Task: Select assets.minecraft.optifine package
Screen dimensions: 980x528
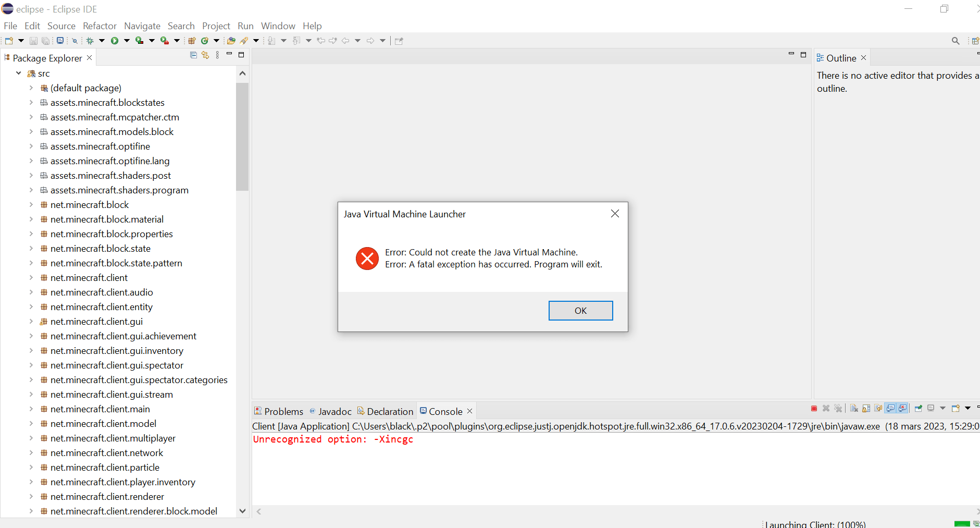Action: 100,146
